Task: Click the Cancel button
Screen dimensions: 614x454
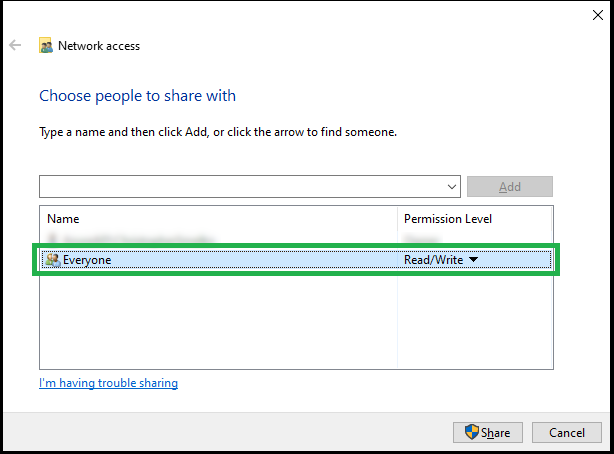Action: point(567,432)
